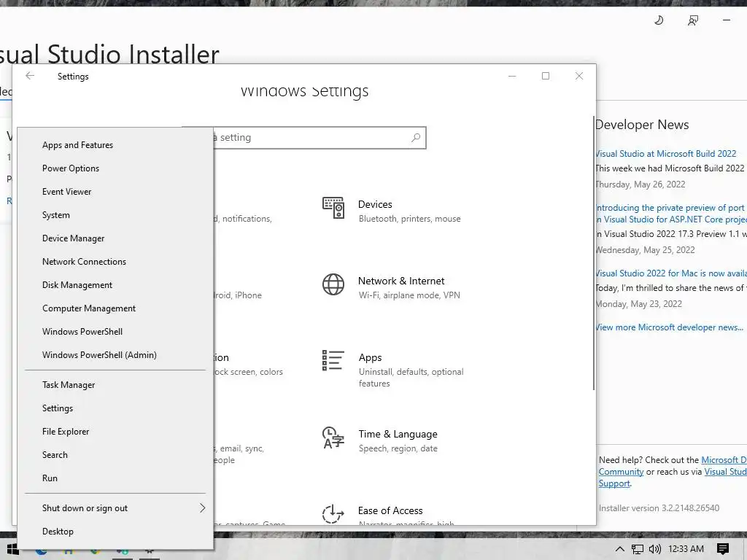Choose System from the Win+X menu
Screen dimensions: 747x560
[x=115, y=215]
